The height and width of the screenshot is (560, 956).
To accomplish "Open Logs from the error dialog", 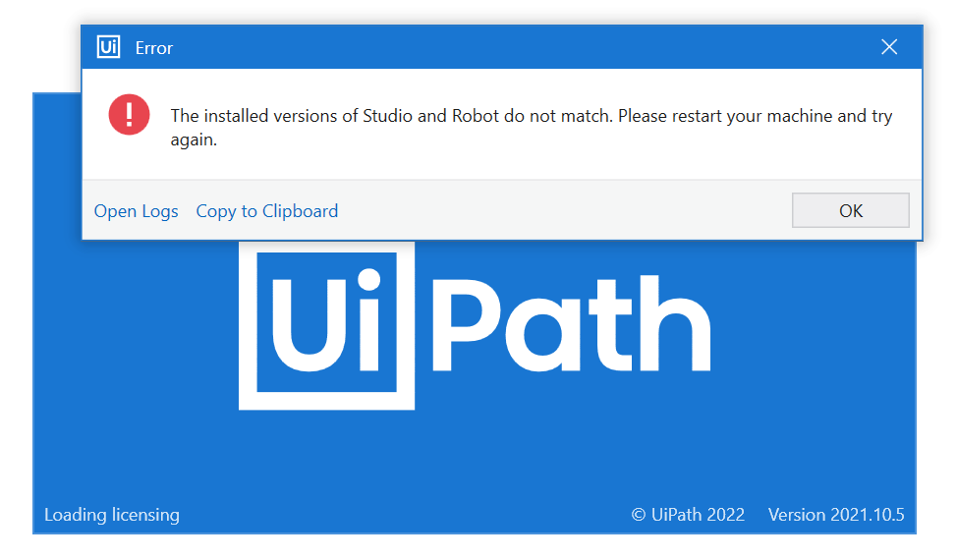I will point(136,211).
